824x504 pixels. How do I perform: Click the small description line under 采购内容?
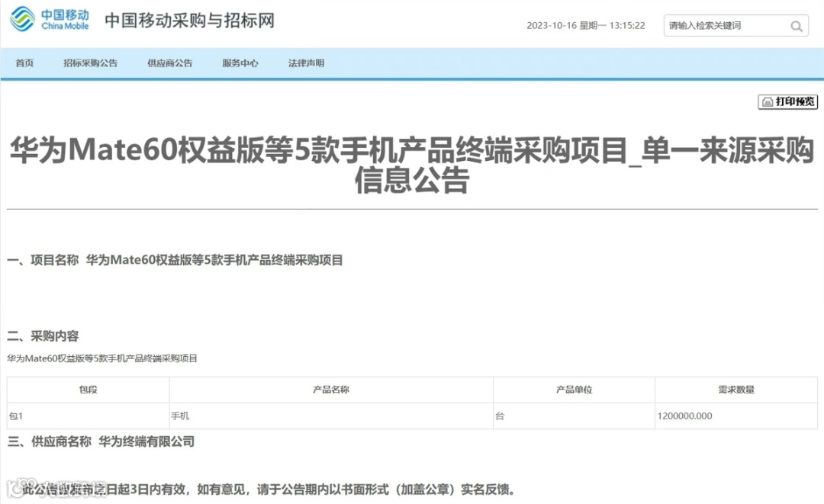pyautogui.click(x=102, y=358)
